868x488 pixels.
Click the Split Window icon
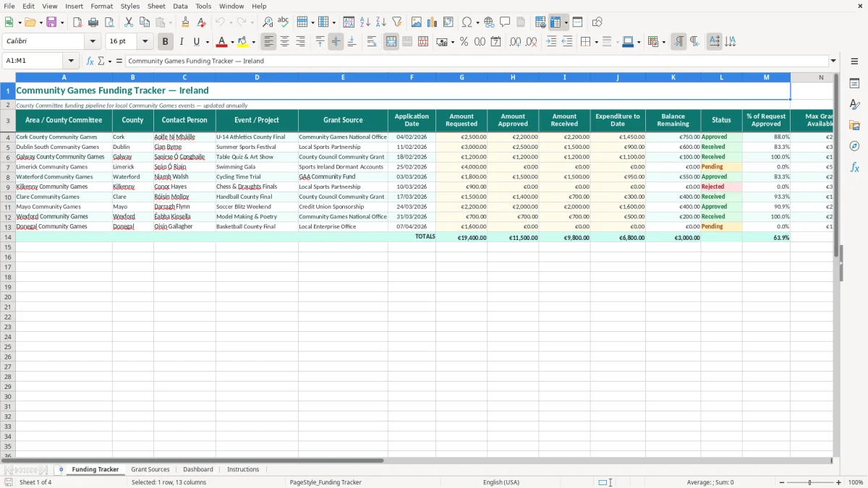577,22
